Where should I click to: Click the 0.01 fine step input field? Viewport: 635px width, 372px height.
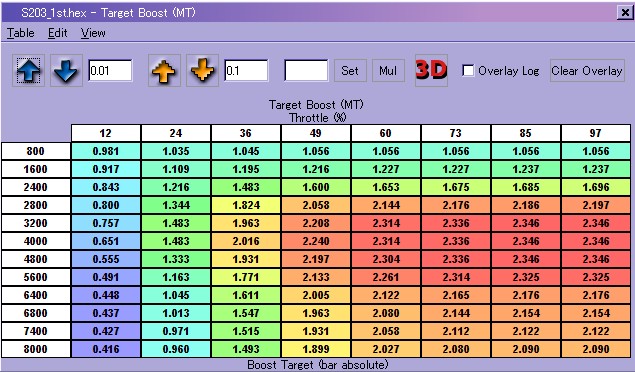click(110, 70)
